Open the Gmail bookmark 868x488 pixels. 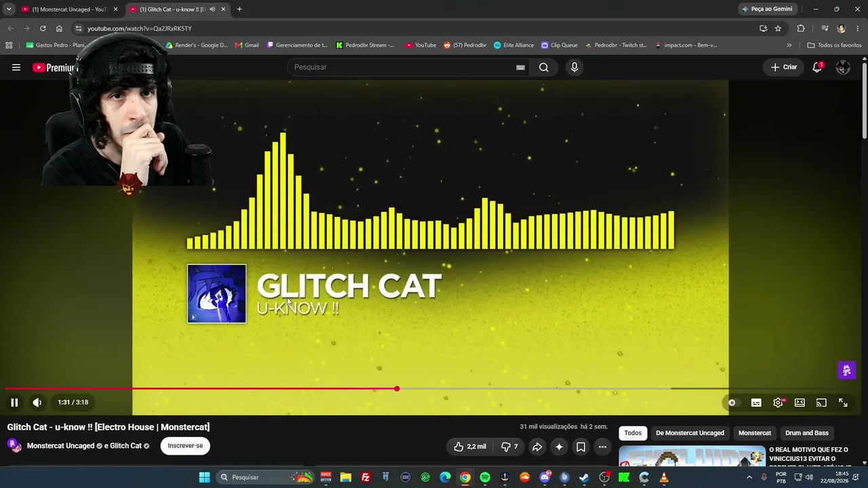tap(247, 45)
